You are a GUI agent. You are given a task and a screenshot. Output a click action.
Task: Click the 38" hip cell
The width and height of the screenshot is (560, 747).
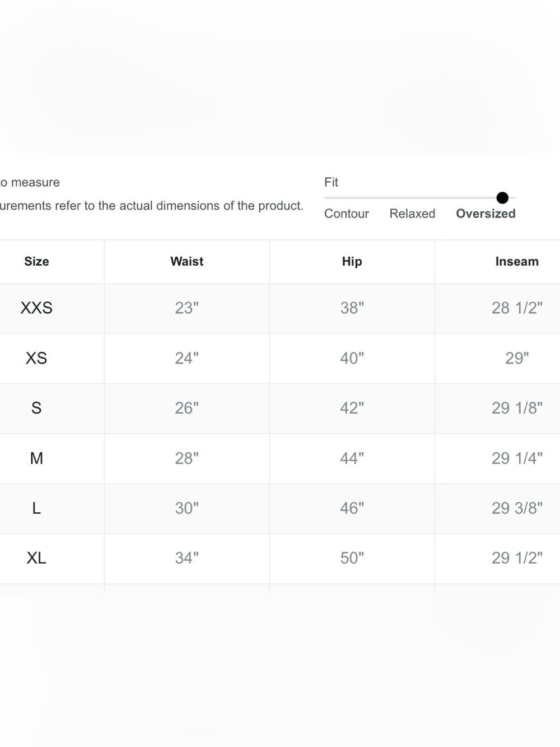(352, 308)
